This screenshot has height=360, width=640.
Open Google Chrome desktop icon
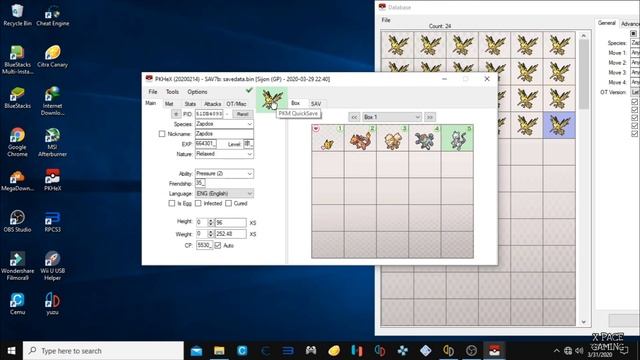(x=17, y=142)
